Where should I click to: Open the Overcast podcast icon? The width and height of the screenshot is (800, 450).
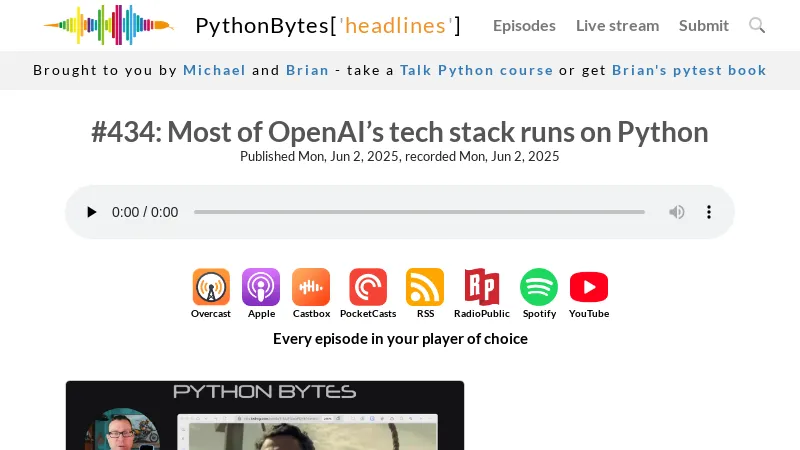pos(211,288)
